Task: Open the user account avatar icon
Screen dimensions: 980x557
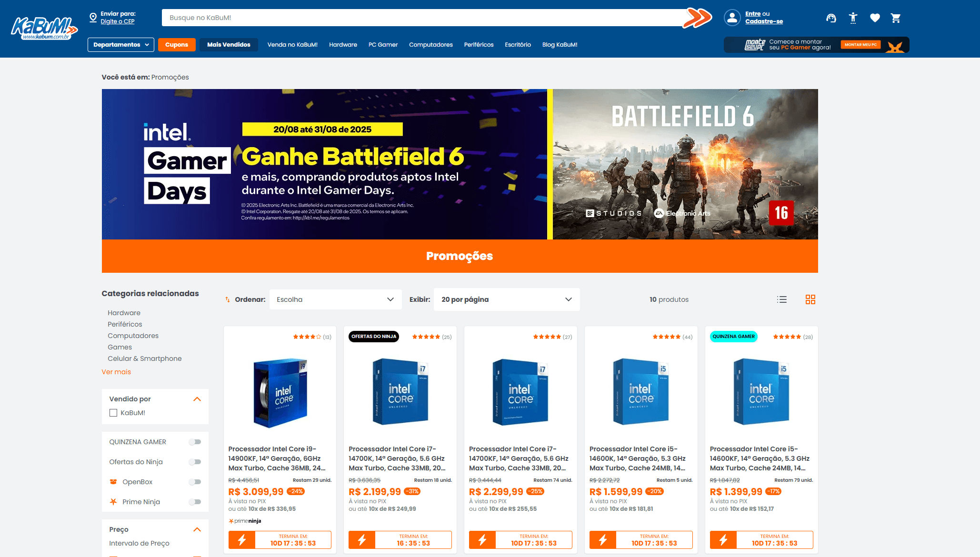Action: pos(732,18)
